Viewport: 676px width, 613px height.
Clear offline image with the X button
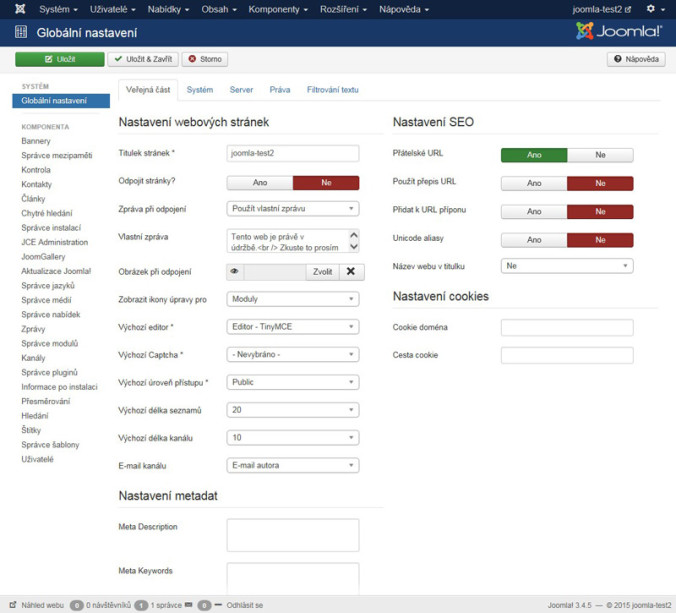coord(349,271)
